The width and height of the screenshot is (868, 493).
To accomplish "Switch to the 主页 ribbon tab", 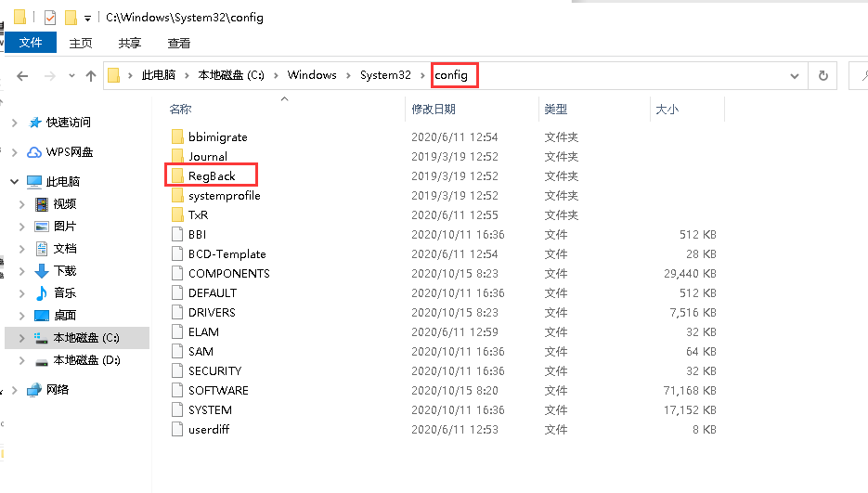I will [x=81, y=43].
